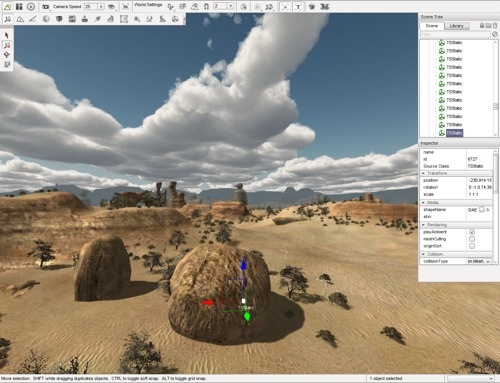Click the explode prefab icon at toolbar end
500x383 pixels.
(x=325, y=7)
